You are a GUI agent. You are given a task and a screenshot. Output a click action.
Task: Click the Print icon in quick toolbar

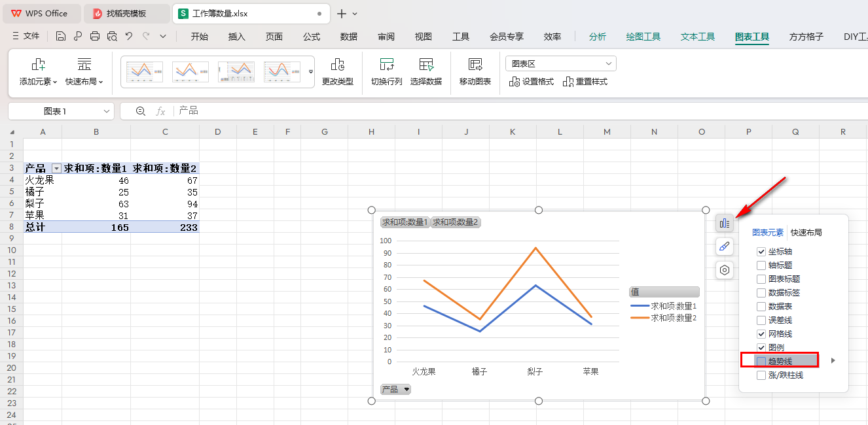[95, 37]
